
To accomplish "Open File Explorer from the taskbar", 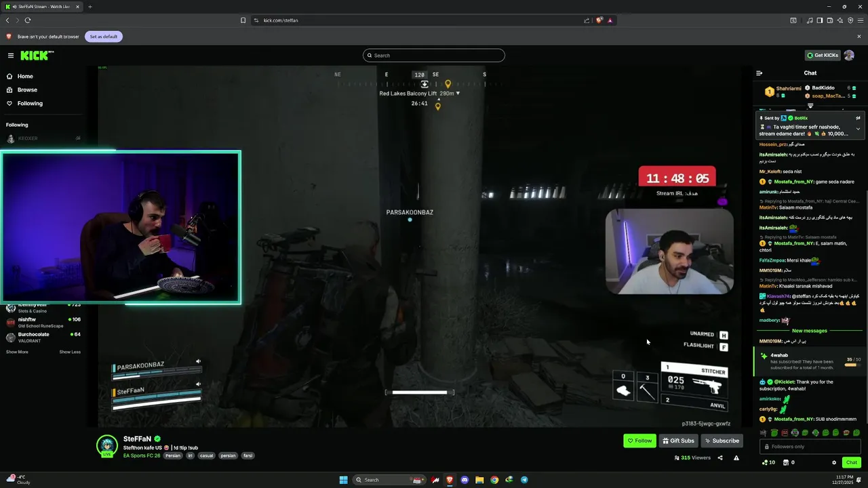I will tap(479, 480).
